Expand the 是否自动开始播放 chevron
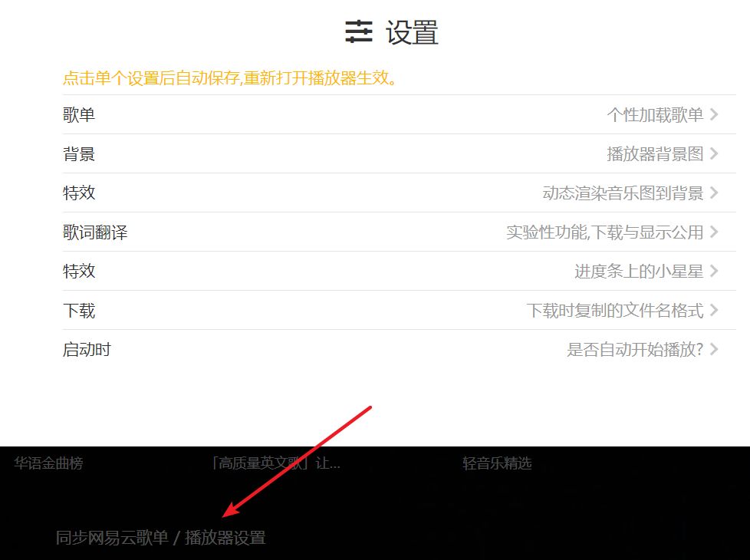The width and height of the screenshot is (750, 560). (x=715, y=349)
